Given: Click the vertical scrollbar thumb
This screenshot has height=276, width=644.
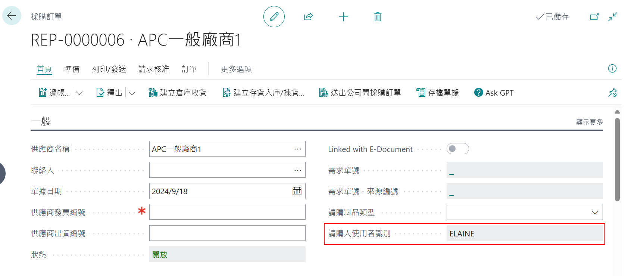Looking at the screenshot, I should point(617,160).
